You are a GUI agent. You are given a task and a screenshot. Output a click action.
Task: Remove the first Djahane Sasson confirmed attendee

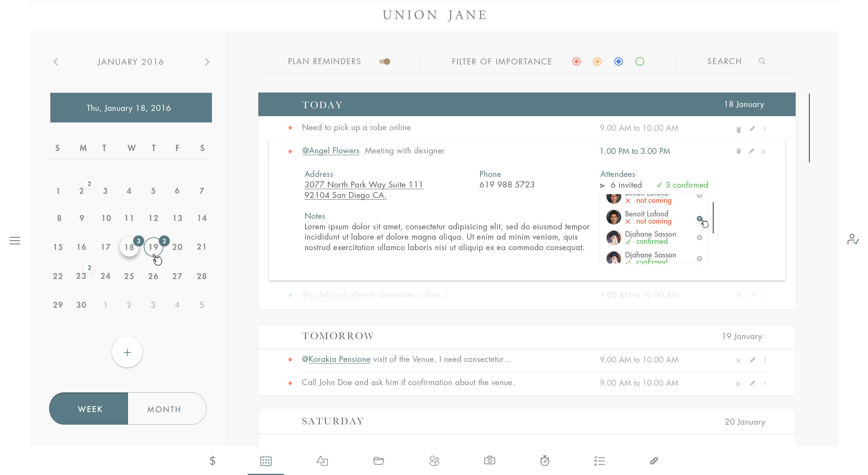click(x=700, y=237)
